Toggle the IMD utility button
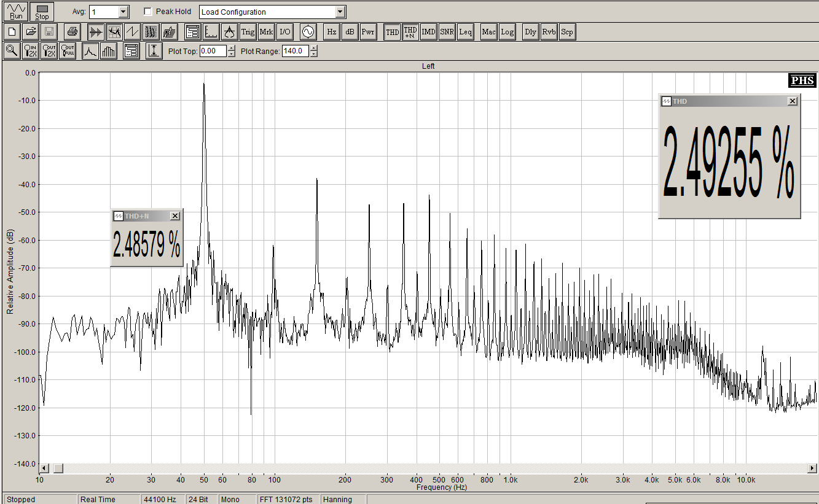 429,32
